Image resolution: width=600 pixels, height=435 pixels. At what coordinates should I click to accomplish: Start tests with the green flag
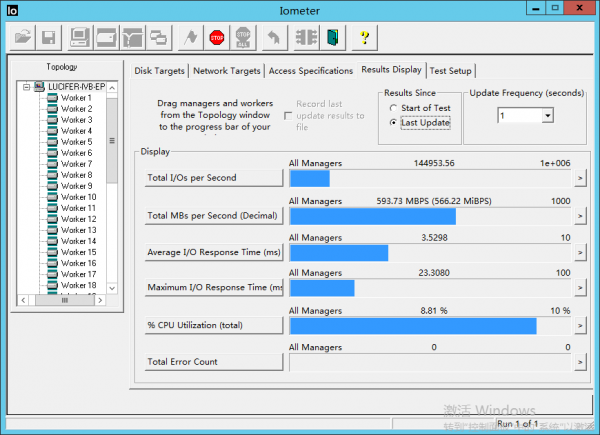coord(191,37)
